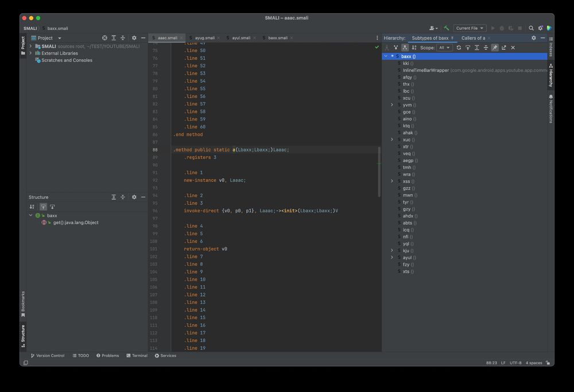
Task: Open Search Everywhere magnifier icon
Action: [x=531, y=28]
